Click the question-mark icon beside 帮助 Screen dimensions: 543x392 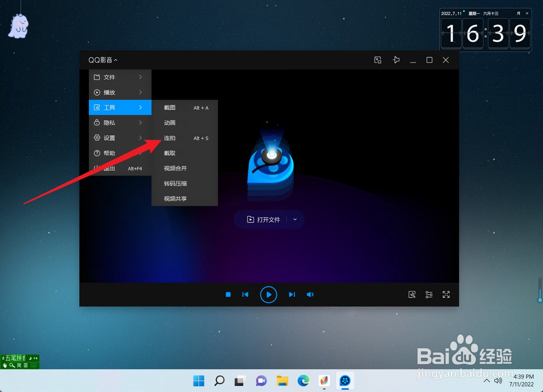click(97, 153)
